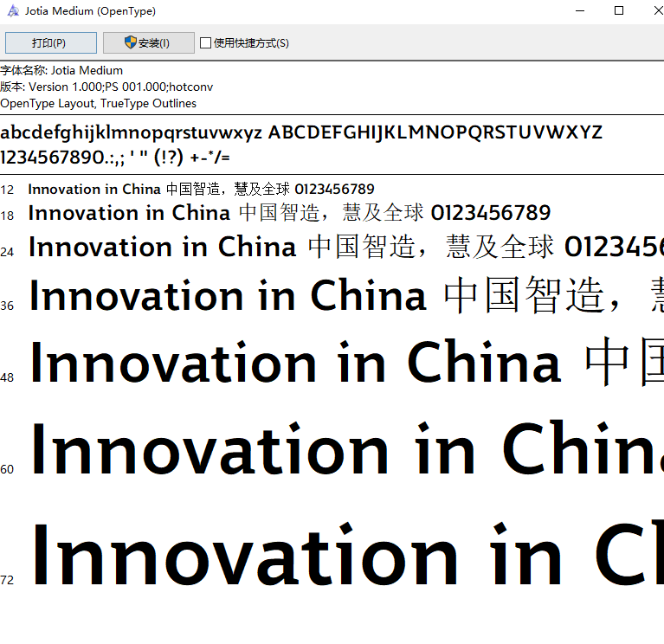Click the OpenType Layout, TrueType Outlines text
The width and height of the screenshot is (664, 644).
98,103
